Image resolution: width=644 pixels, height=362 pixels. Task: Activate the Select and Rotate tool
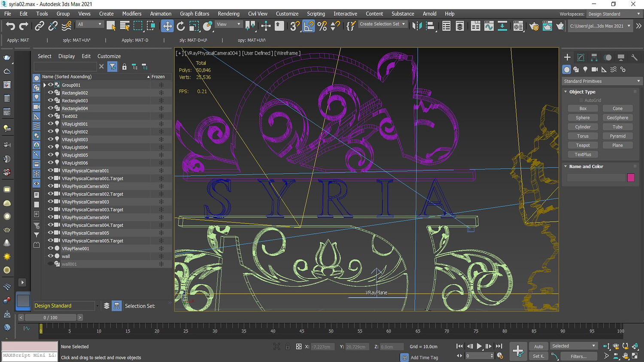coord(181,26)
